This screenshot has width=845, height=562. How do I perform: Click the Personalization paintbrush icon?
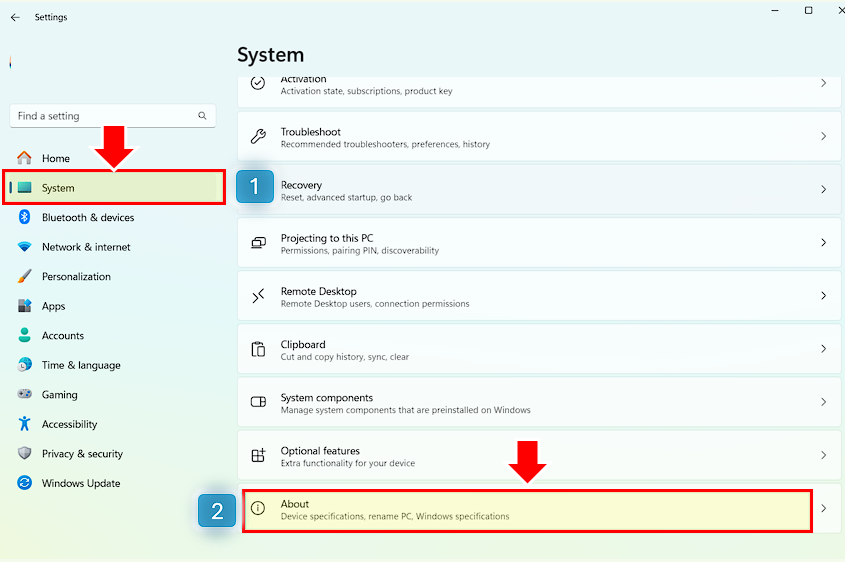(24, 276)
